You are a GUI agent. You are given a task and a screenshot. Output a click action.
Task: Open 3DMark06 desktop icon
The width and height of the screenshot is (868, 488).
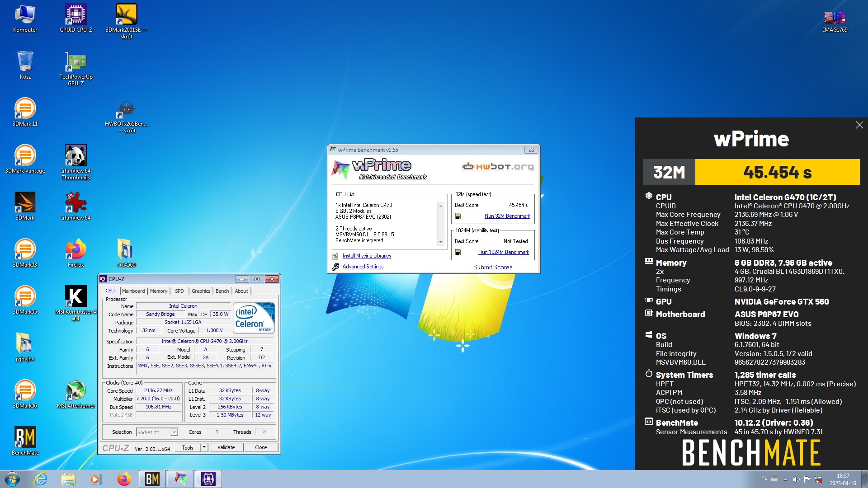[x=25, y=394]
